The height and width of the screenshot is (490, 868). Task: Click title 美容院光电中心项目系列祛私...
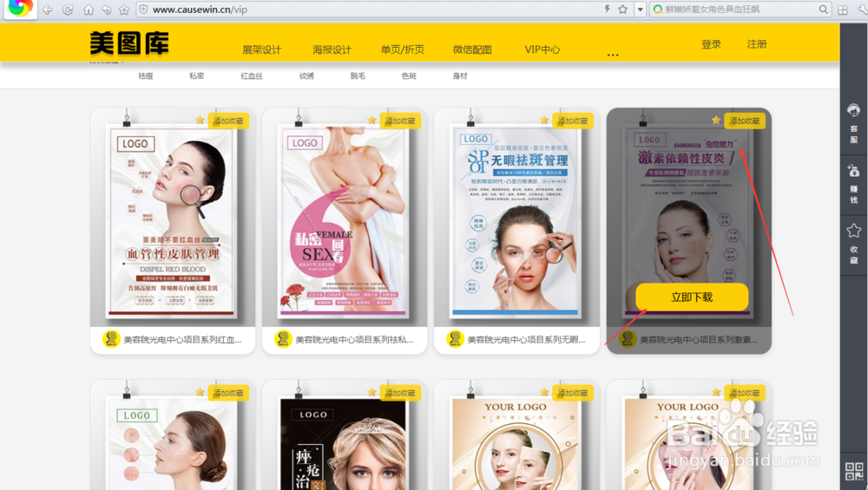(x=354, y=340)
